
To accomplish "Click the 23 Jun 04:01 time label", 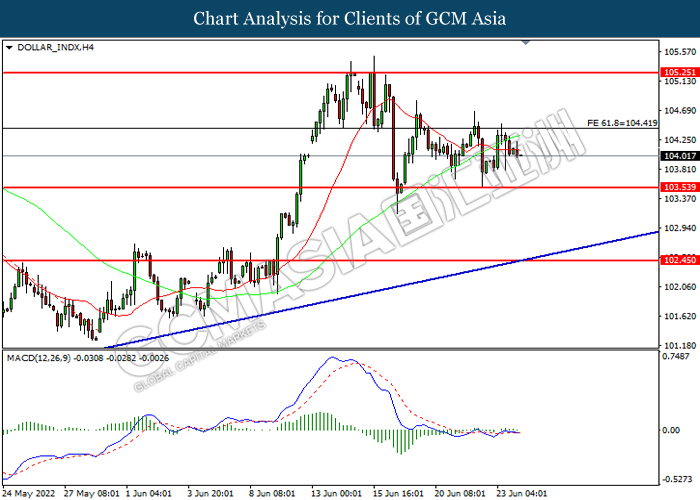I will coord(521,493).
